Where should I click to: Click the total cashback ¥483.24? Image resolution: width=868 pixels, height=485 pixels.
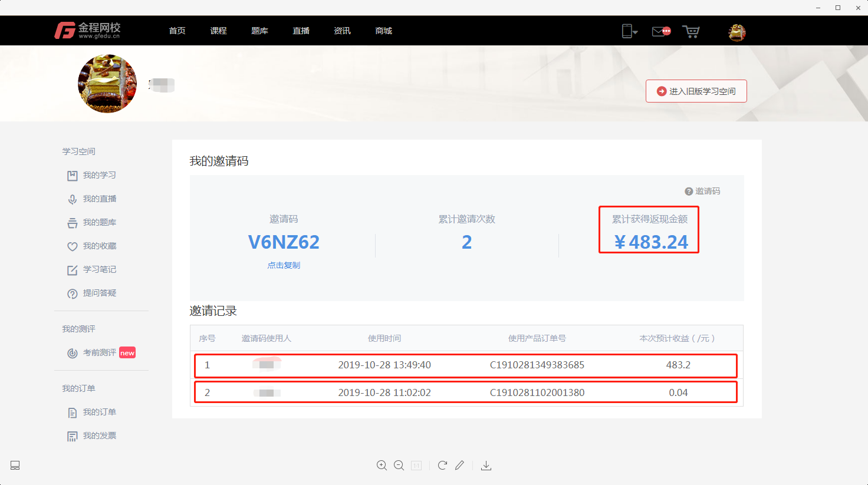coord(650,242)
